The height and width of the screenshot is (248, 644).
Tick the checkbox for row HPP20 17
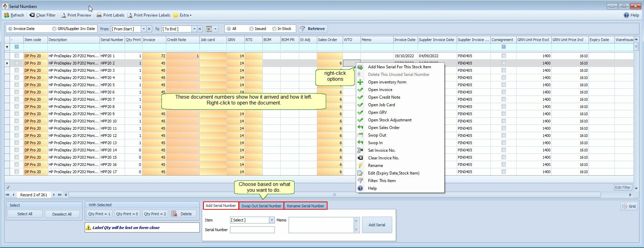click(x=17, y=172)
